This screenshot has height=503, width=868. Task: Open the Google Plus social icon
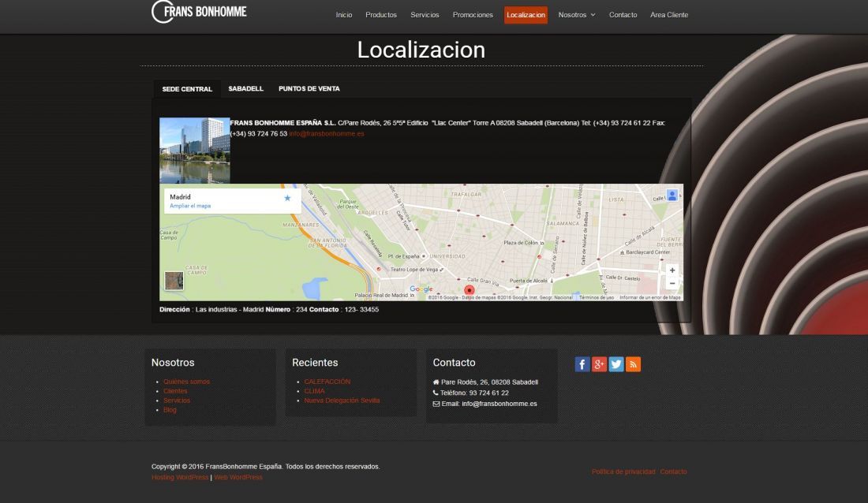tap(599, 364)
